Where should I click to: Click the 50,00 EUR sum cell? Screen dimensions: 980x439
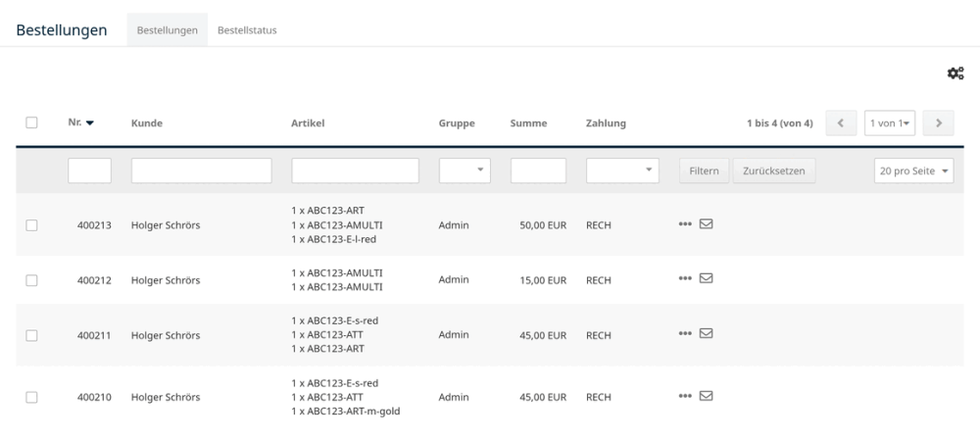pyautogui.click(x=543, y=225)
